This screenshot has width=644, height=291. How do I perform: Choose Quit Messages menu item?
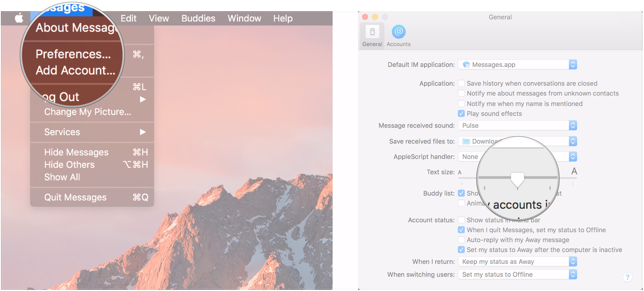(75, 197)
